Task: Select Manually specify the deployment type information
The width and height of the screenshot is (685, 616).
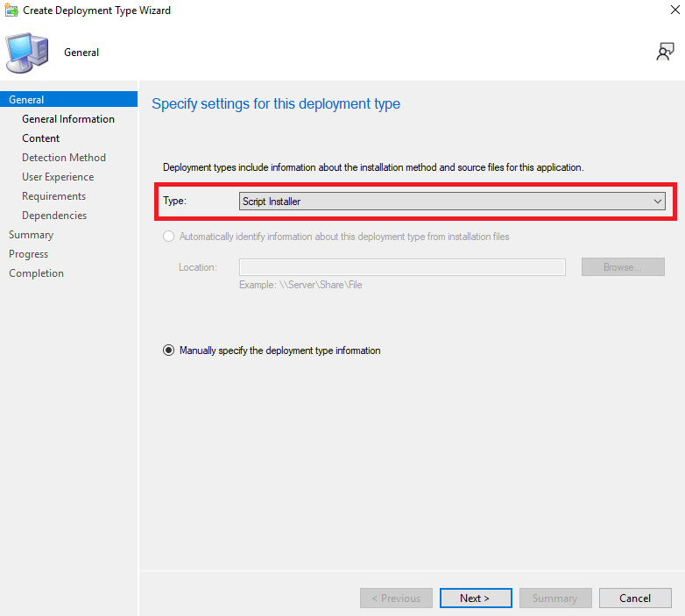Action: pyautogui.click(x=169, y=350)
